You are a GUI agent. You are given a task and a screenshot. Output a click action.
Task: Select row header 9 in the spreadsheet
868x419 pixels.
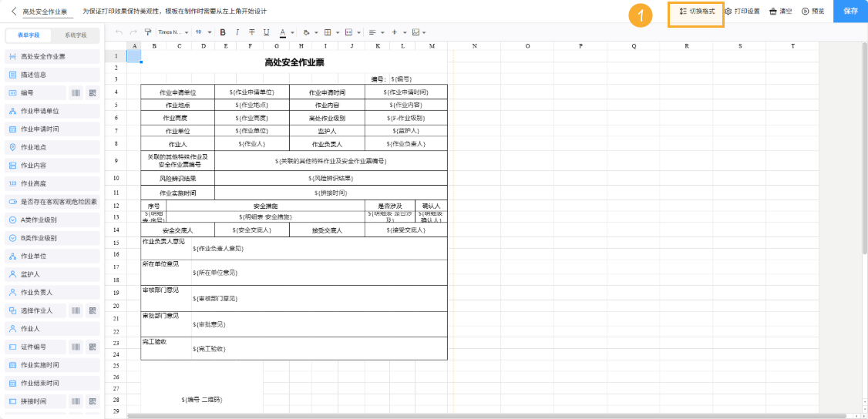(x=116, y=161)
